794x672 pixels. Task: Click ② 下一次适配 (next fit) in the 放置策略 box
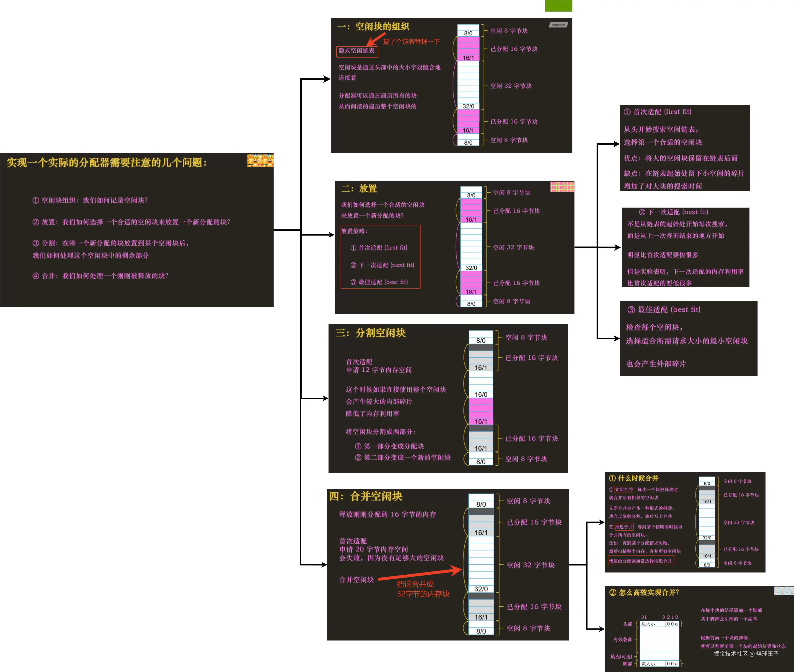pos(382,265)
